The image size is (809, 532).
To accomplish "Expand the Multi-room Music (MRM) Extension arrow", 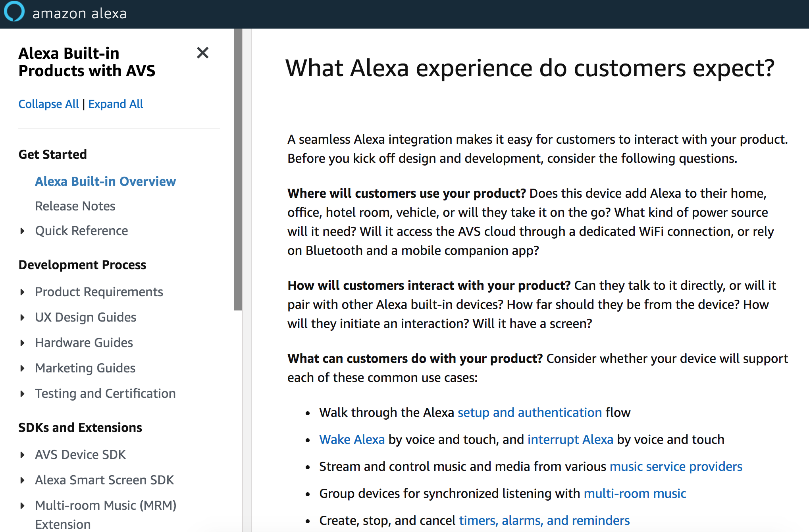I will (x=23, y=506).
